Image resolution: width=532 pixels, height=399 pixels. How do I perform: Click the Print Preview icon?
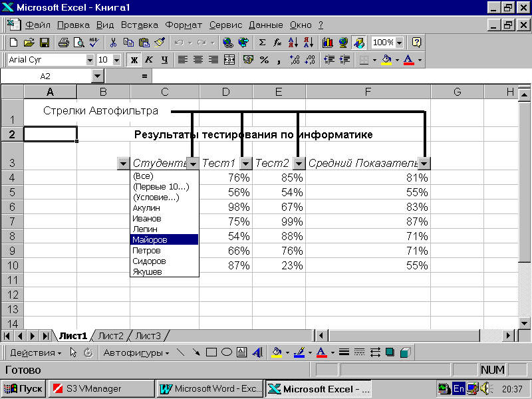click(78, 43)
